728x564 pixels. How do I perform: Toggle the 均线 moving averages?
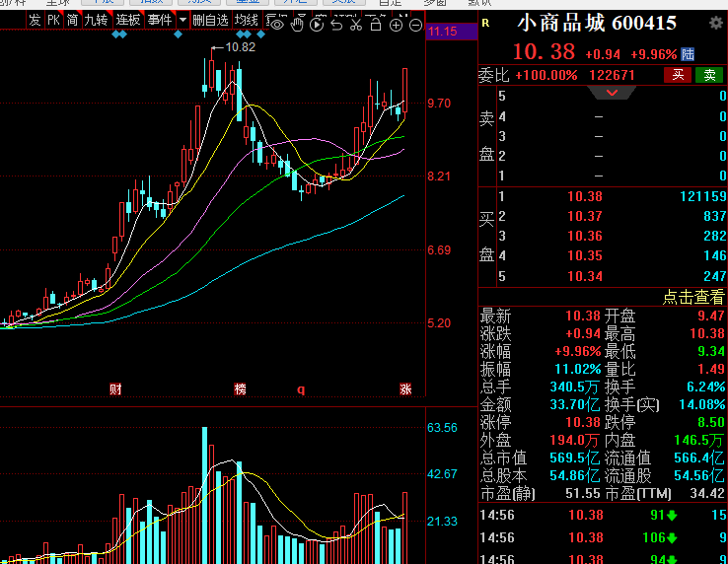coord(246,20)
